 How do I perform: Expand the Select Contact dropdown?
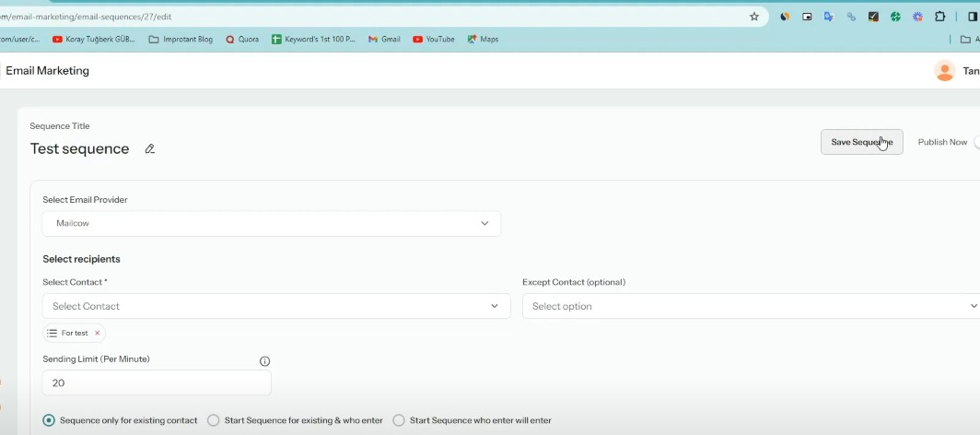click(x=277, y=306)
